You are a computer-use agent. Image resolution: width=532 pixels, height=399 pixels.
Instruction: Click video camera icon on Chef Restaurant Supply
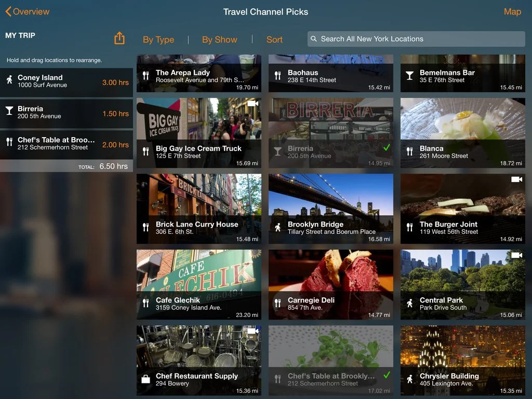(253, 331)
